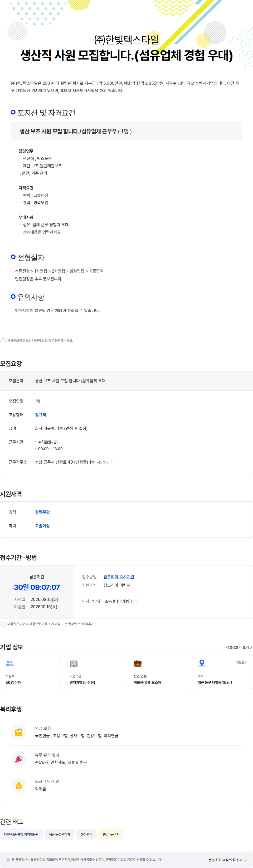Click the info icon beside 마감일은 기업의 사정
The image size is (253, 868).
point(3,624)
